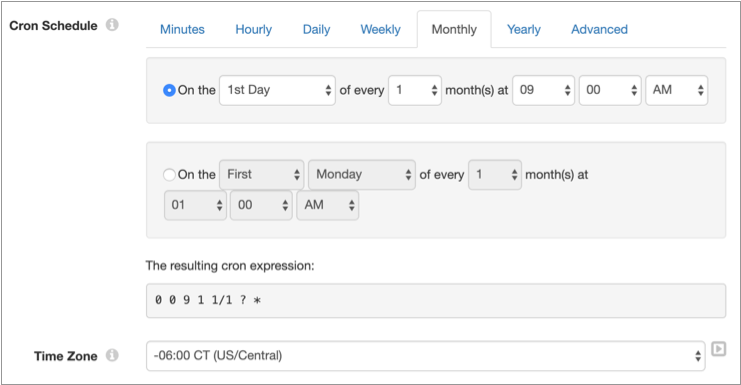Switch to the Hourly tab

click(254, 29)
